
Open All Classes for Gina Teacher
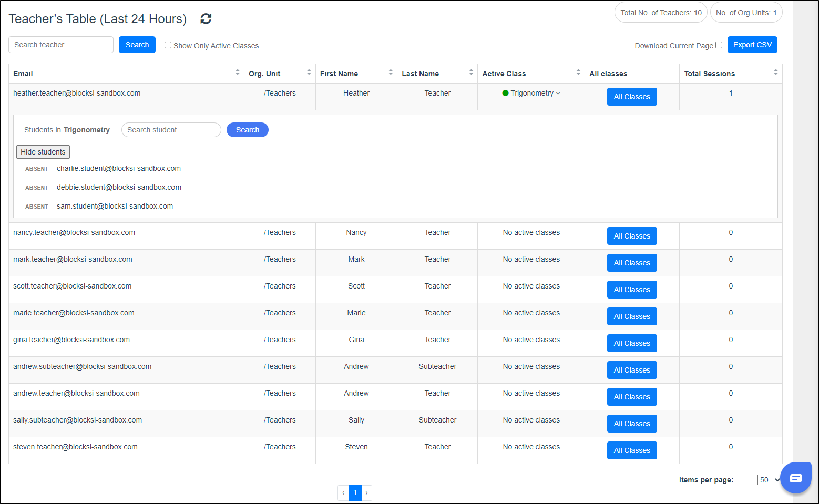coord(632,343)
